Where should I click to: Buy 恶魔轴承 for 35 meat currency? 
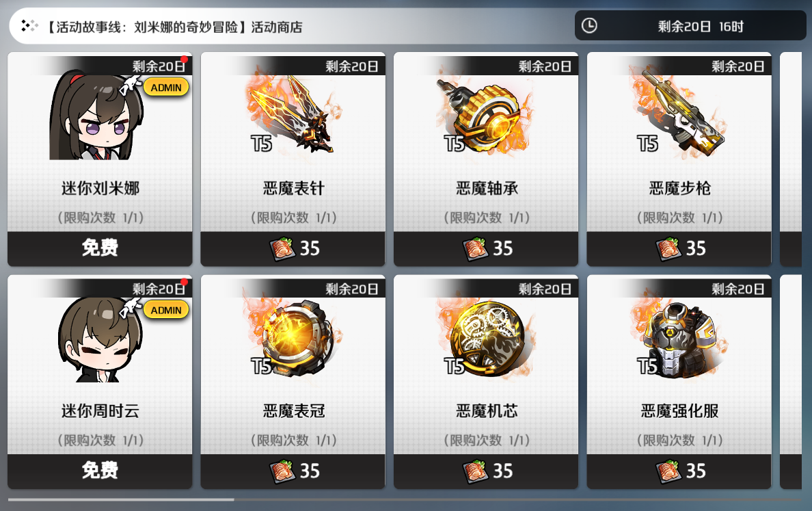pyautogui.click(x=486, y=248)
